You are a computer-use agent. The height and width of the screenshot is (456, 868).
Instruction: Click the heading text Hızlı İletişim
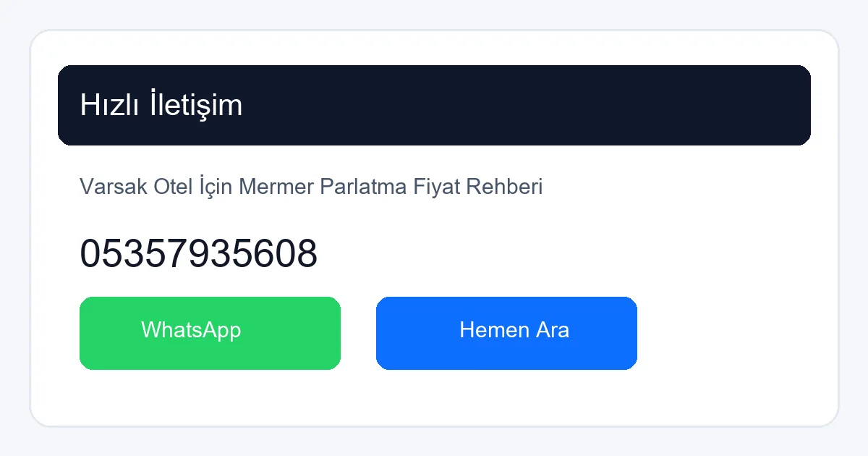[x=161, y=105]
